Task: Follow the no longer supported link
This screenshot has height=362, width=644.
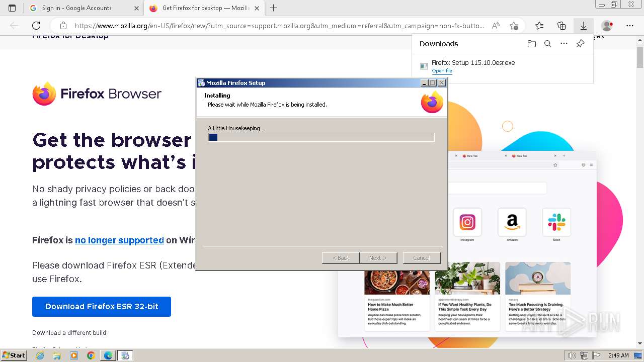Action: coord(119,240)
